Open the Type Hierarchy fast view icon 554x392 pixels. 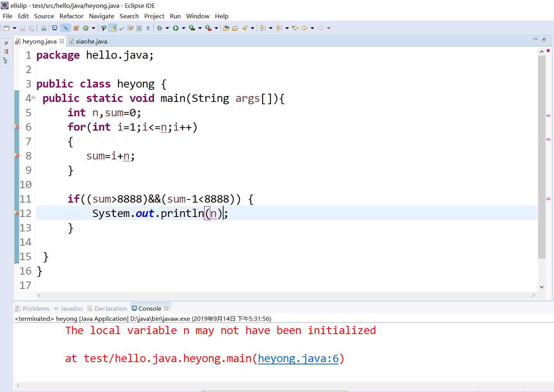pyautogui.click(x=5, y=61)
